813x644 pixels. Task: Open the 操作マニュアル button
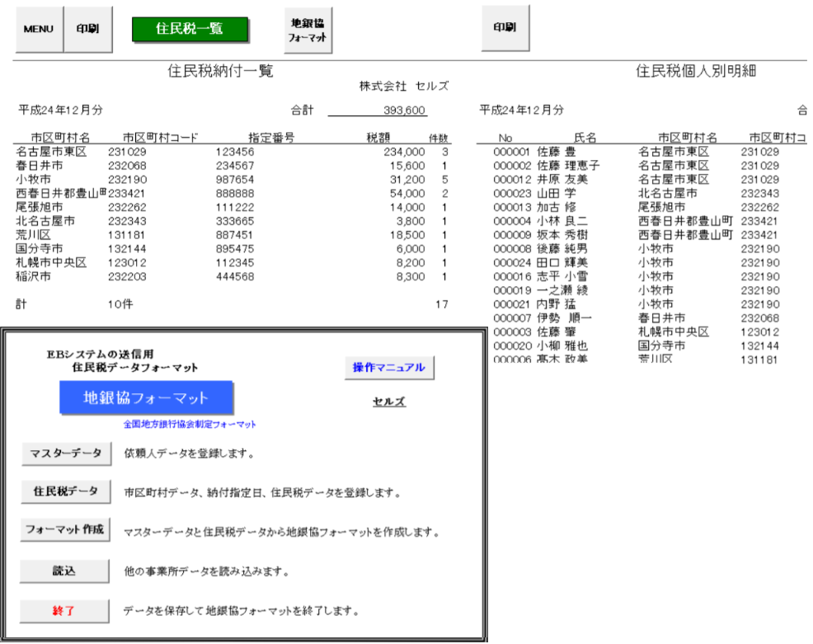click(389, 367)
